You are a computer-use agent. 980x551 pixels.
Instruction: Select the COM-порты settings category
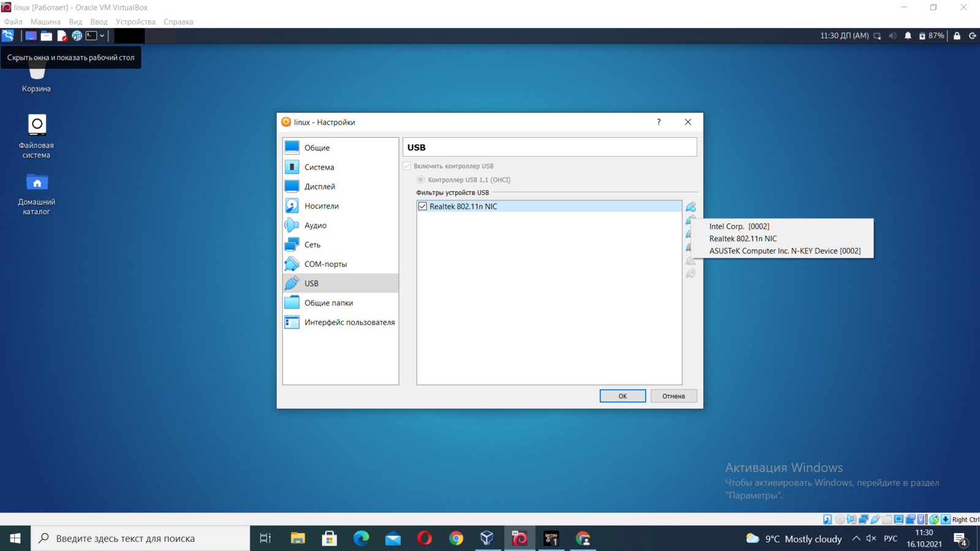pos(341,264)
